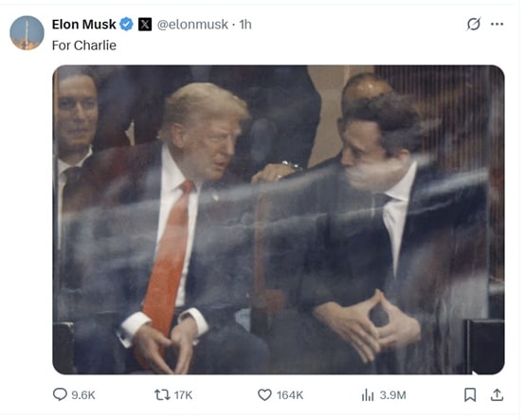525x420 pixels.
Task: Open the Elon Musk display name
Action: [83, 24]
